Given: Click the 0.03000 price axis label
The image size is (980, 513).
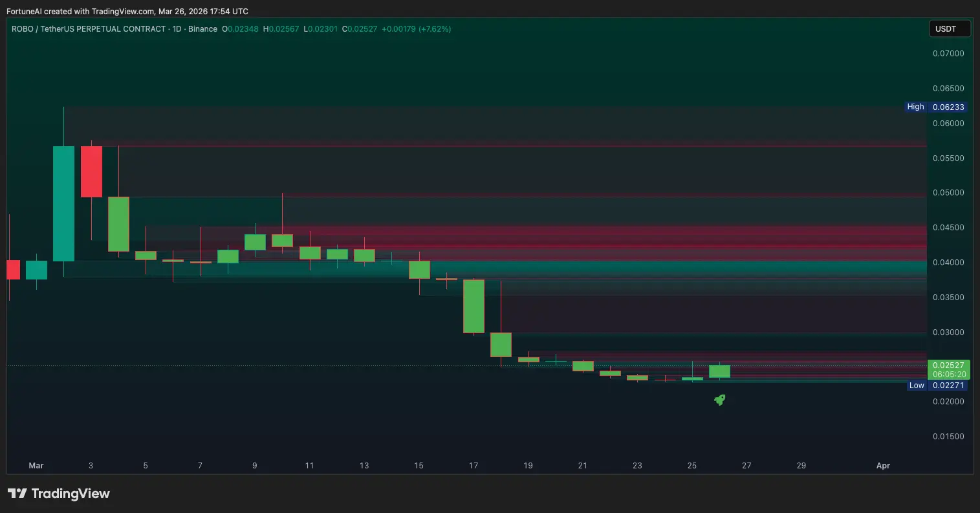Looking at the screenshot, I should tap(948, 333).
